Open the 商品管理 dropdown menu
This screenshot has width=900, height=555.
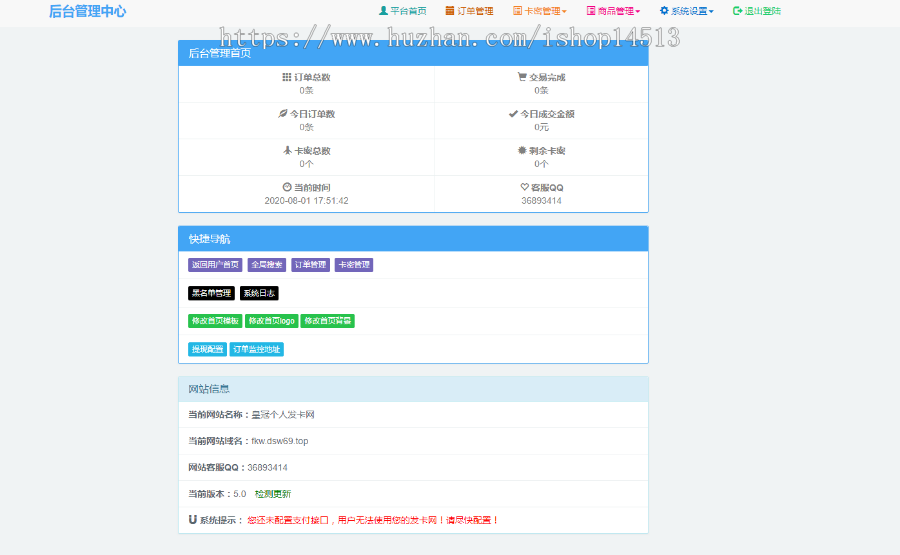[x=613, y=11]
